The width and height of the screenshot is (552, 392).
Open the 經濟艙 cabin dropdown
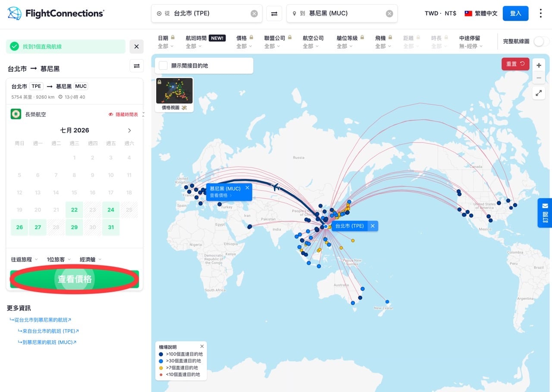pos(91,259)
